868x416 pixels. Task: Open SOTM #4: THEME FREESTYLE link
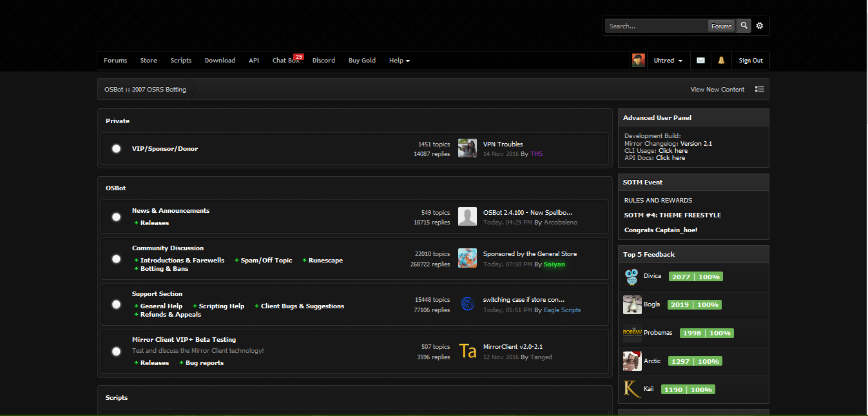coord(673,215)
